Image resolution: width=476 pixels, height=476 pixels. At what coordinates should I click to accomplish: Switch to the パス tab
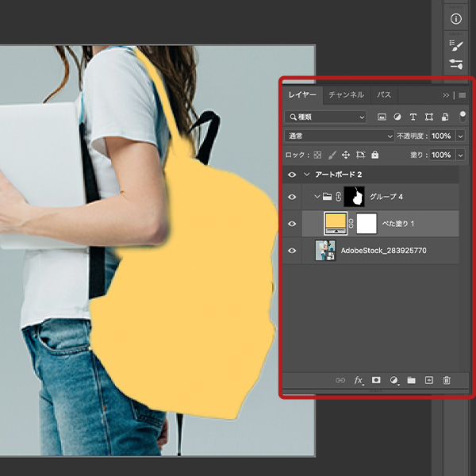tap(384, 95)
